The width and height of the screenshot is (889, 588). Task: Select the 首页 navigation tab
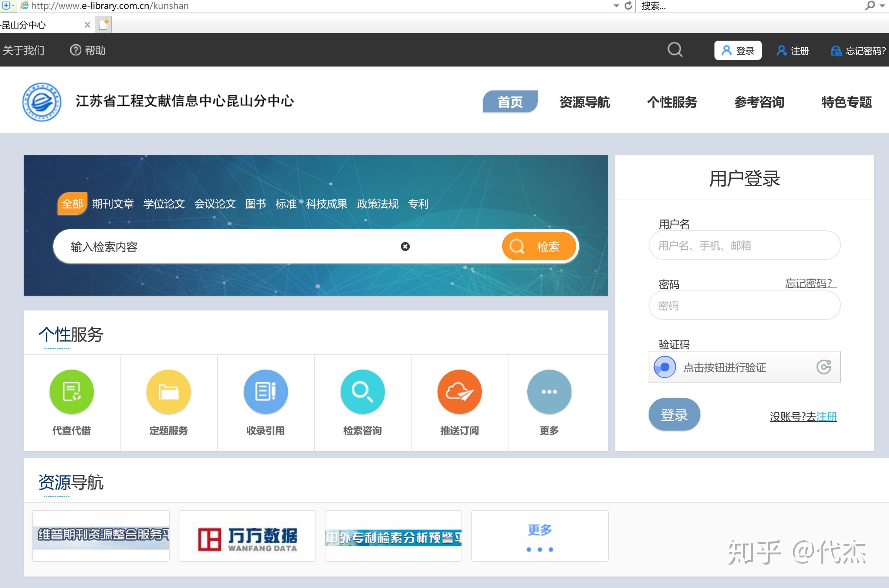coord(510,102)
